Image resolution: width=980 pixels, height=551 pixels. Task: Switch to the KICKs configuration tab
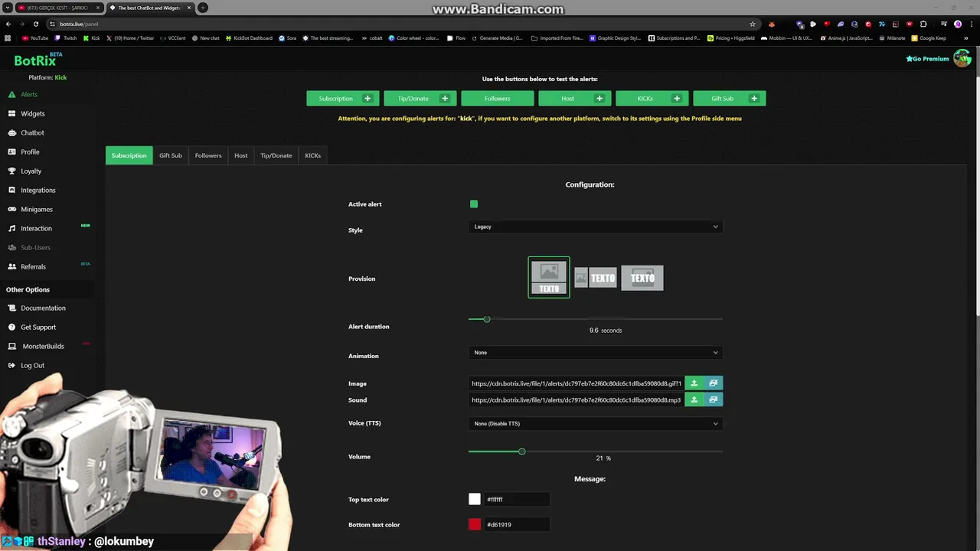[x=313, y=155]
